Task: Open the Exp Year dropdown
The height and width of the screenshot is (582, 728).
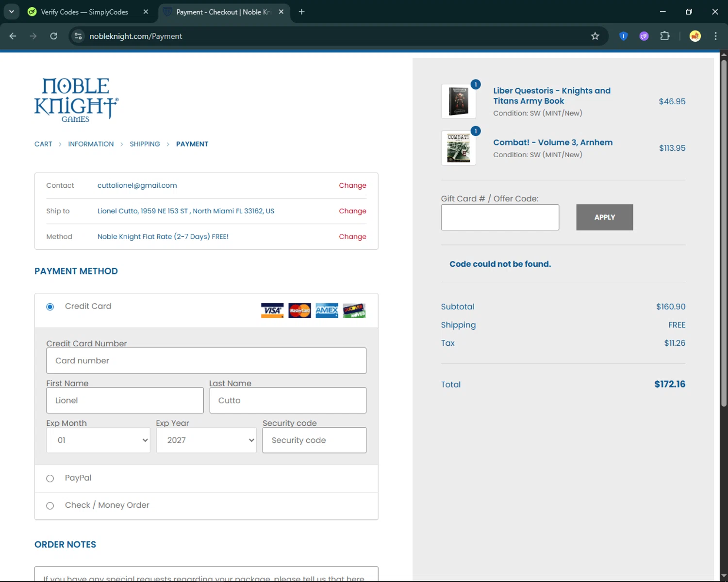Action: coord(206,440)
